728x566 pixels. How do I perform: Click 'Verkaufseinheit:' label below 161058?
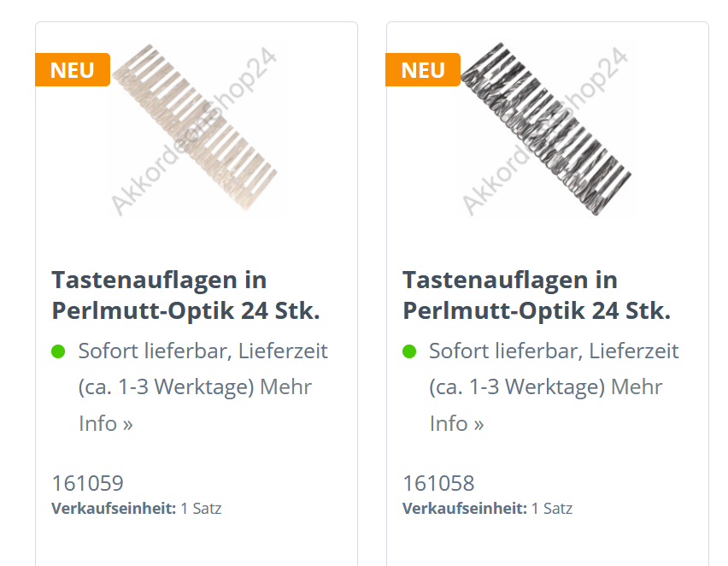[x=465, y=509]
